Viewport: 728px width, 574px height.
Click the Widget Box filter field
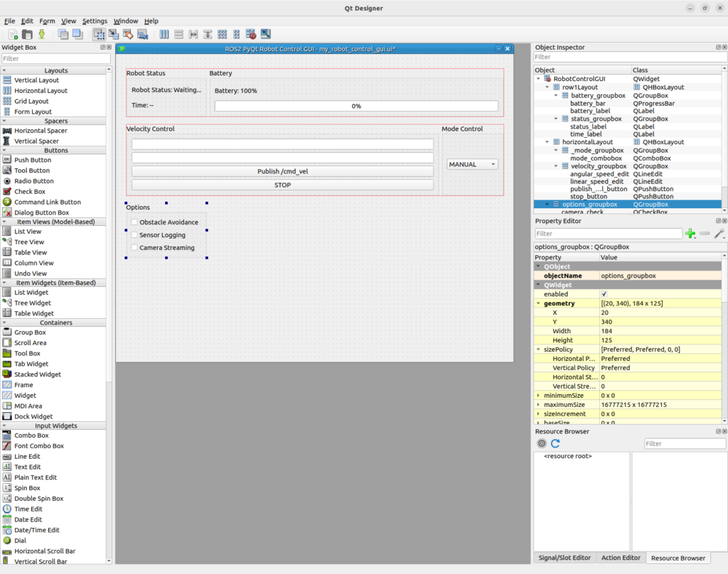click(x=55, y=58)
